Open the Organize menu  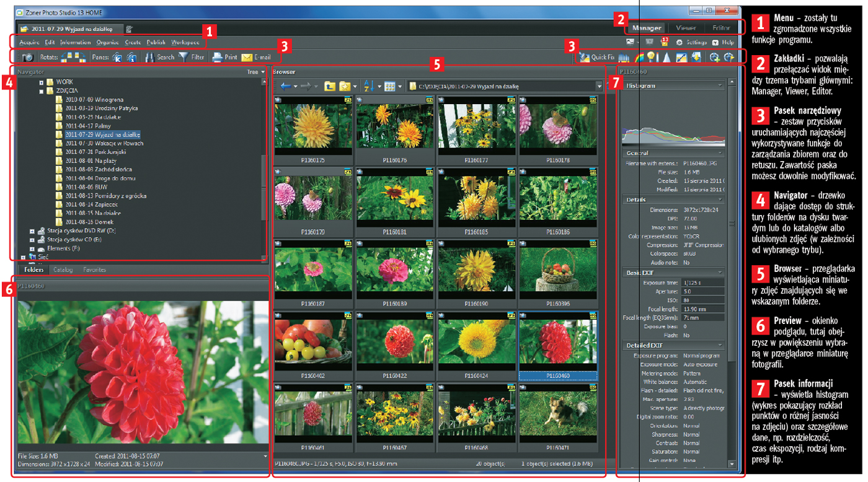tap(107, 43)
